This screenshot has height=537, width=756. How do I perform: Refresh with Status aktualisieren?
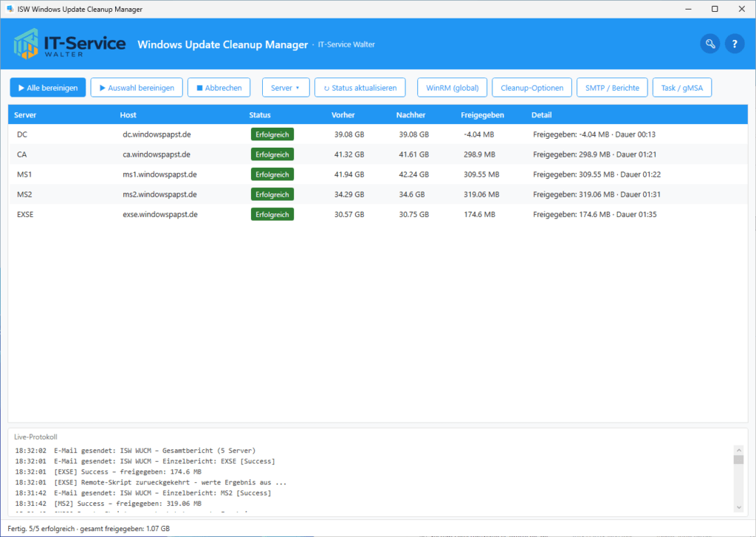tap(360, 88)
